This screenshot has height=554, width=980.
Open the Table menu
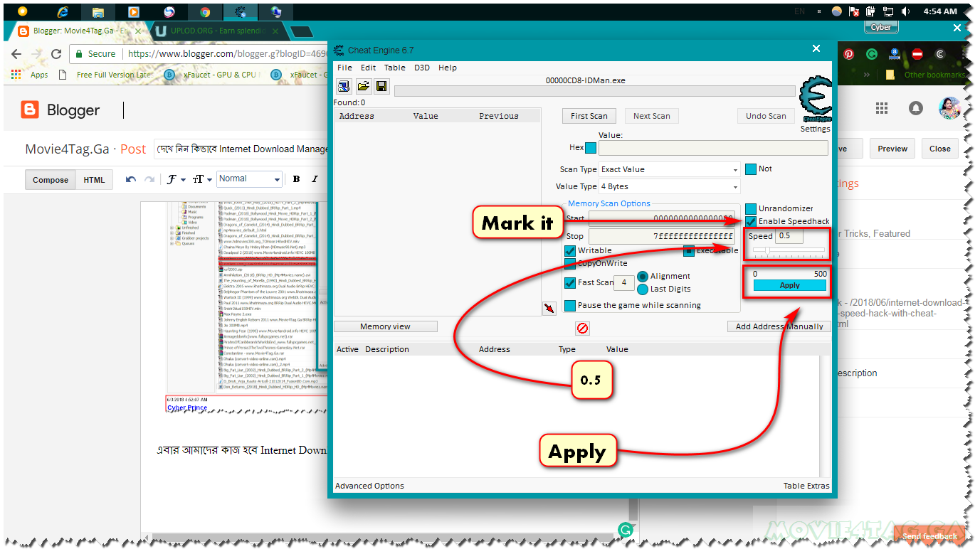pyautogui.click(x=395, y=68)
